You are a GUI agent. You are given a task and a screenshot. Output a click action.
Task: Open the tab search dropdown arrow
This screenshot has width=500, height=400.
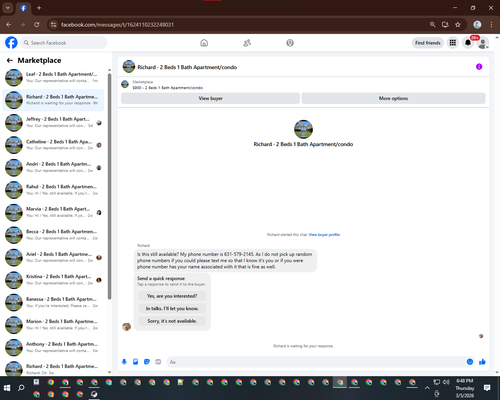click(7, 8)
